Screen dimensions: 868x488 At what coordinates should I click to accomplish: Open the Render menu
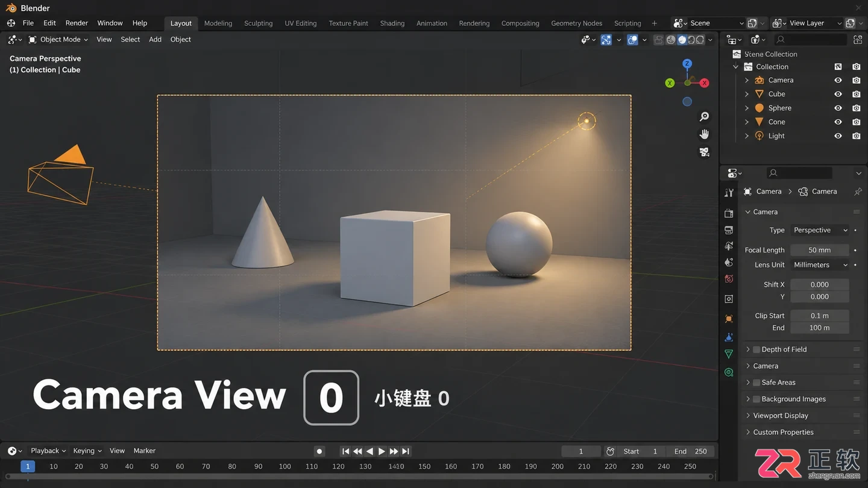(77, 23)
